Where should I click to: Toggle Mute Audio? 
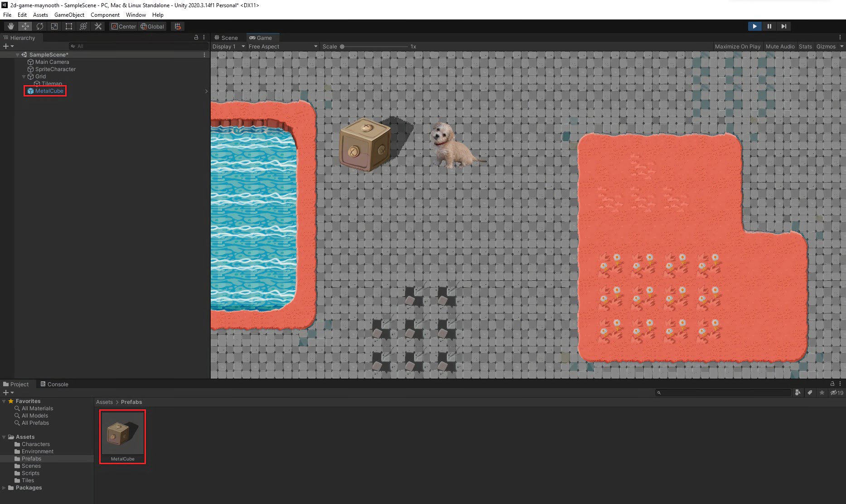(780, 46)
